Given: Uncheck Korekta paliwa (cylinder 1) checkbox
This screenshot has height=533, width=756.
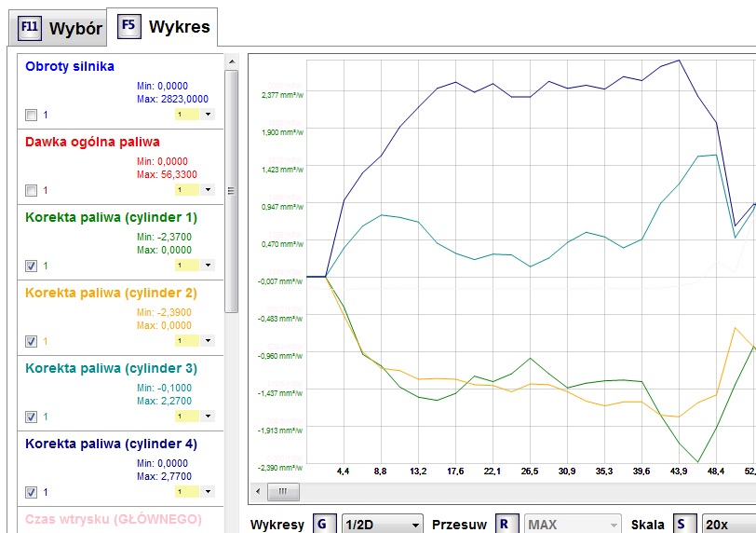Looking at the screenshot, I should click(31, 266).
